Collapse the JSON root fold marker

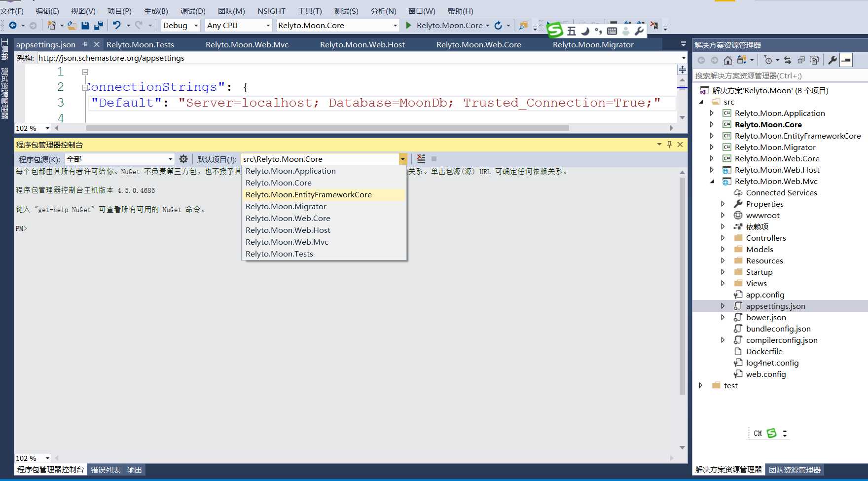click(85, 72)
